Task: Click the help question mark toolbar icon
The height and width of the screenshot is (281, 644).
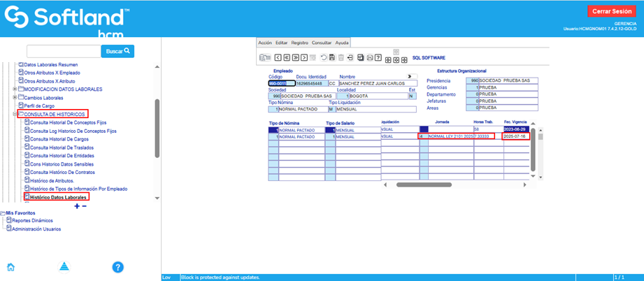Action: [378, 57]
